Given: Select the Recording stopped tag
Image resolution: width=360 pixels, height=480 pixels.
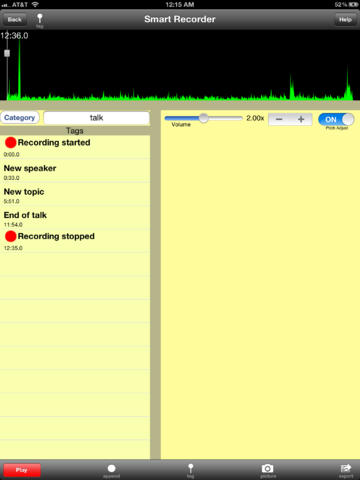Looking at the screenshot, I should [x=75, y=241].
